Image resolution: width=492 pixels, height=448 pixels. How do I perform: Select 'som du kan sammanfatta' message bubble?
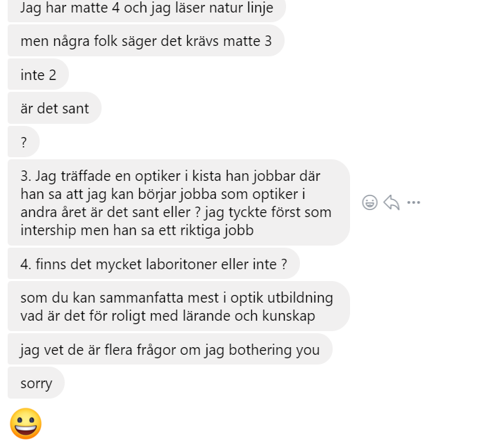pyautogui.click(x=179, y=306)
